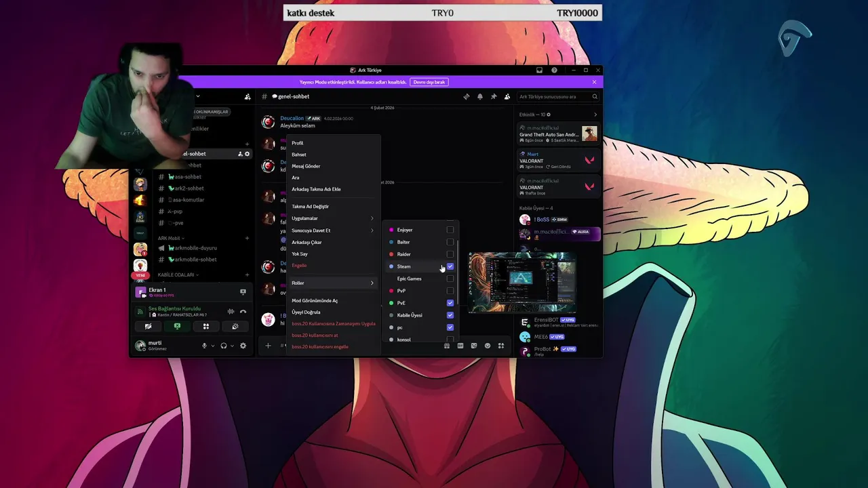Show pinned messages pin icon

(x=494, y=97)
